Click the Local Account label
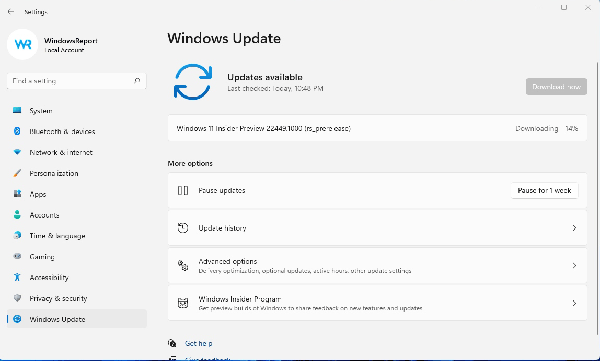 [x=64, y=50]
